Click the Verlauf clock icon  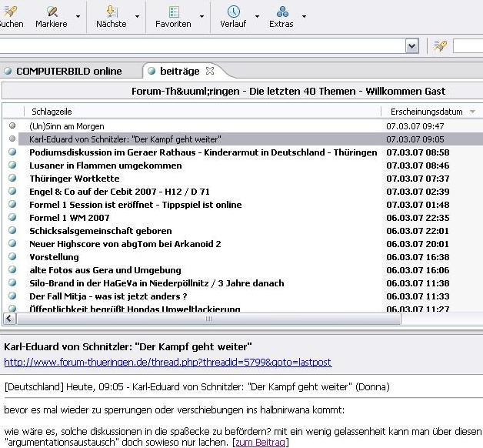tap(234, 12)
